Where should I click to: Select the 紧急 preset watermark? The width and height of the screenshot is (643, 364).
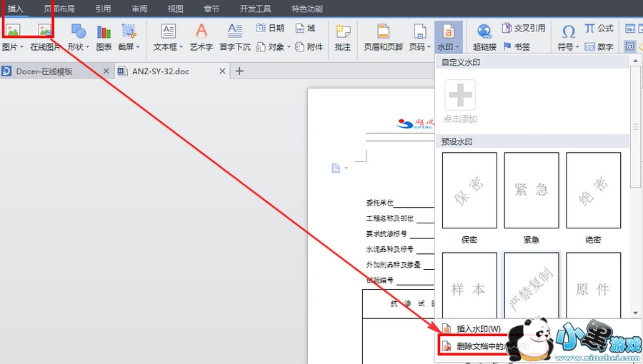[x=532, y=191]
